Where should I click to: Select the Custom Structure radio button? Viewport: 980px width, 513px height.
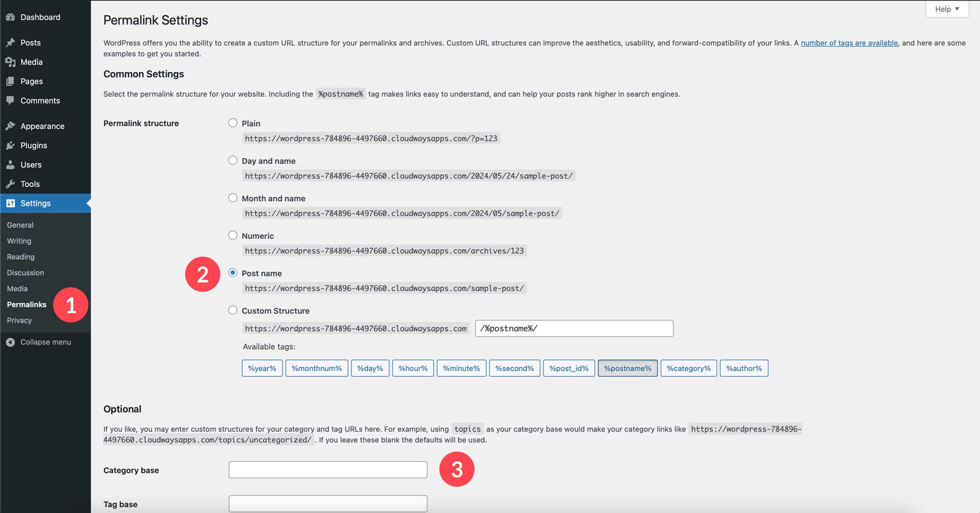click(233, 310)
